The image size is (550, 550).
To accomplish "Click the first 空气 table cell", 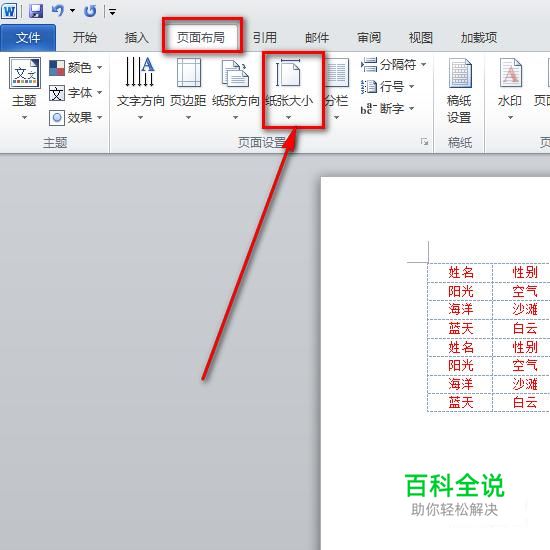I will (x=524, y=291).
